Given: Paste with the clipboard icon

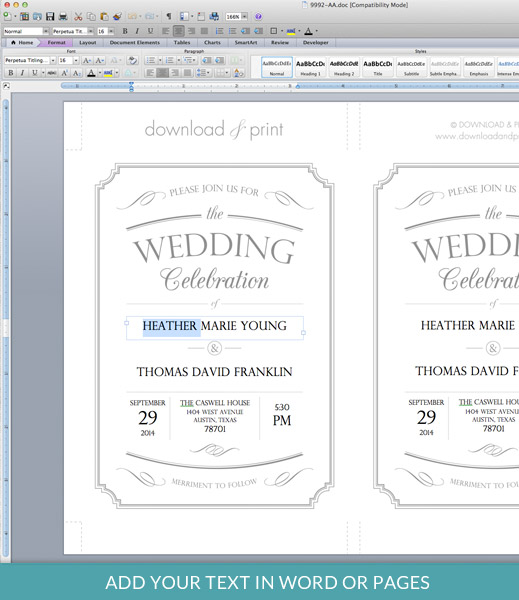Looking at the screenshot, I should coord(104,16).
